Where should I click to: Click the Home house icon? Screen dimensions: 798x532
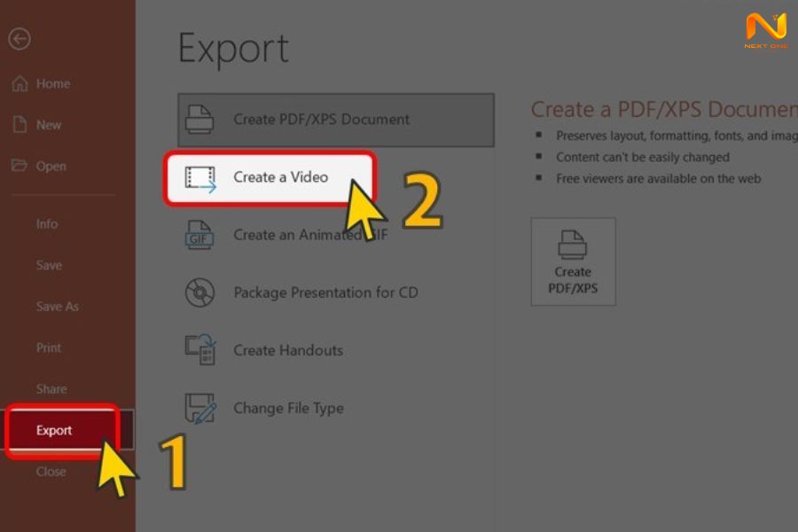(20, 83)
